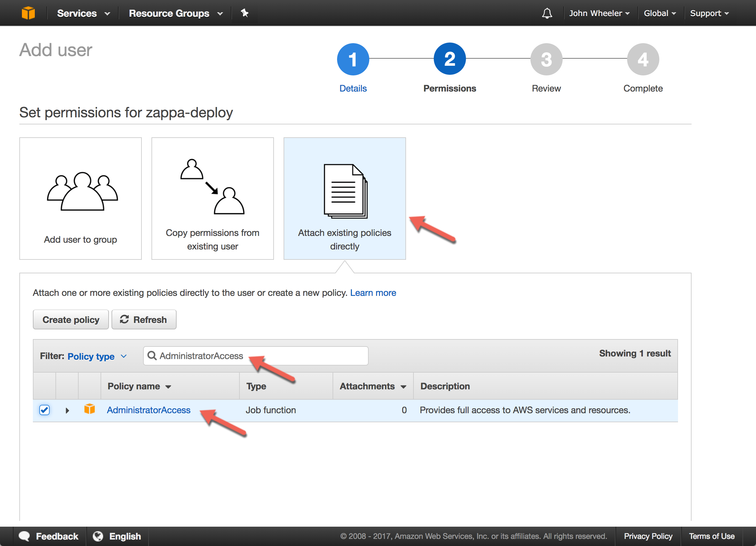
Task: Sort by the Attachments column arrow
Action: click(x=403, y=387)
